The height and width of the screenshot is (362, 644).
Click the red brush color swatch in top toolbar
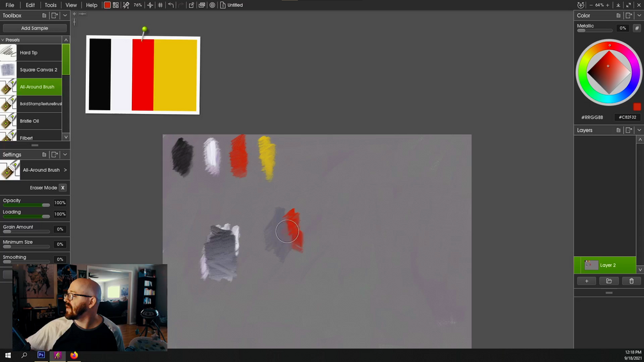pyautogui.click(x=107, y=5)
